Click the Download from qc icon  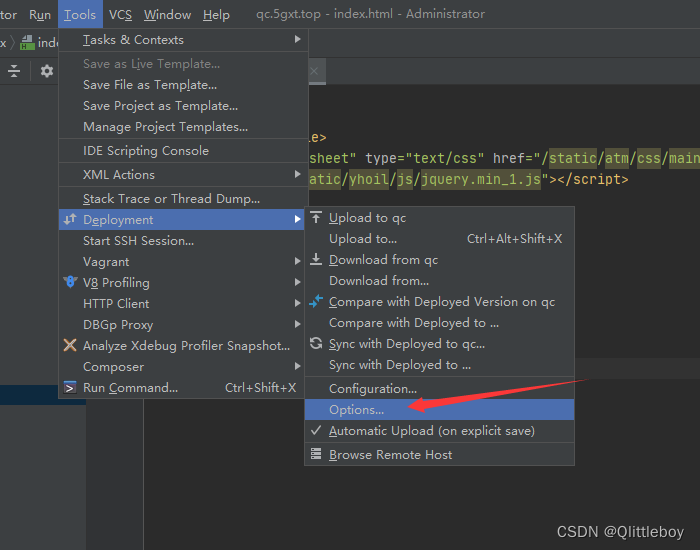(x=316, y=259)
